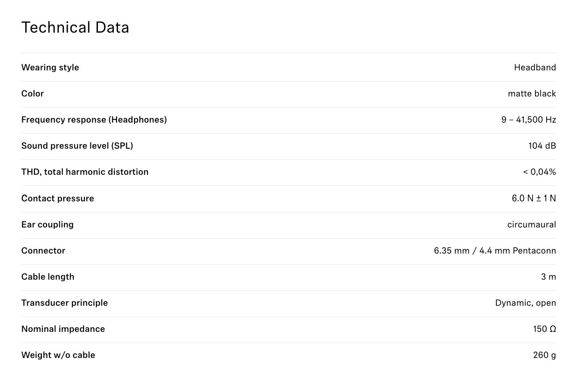
Task: Click the 150 Ω impedance value
Action: pos(544,329)
